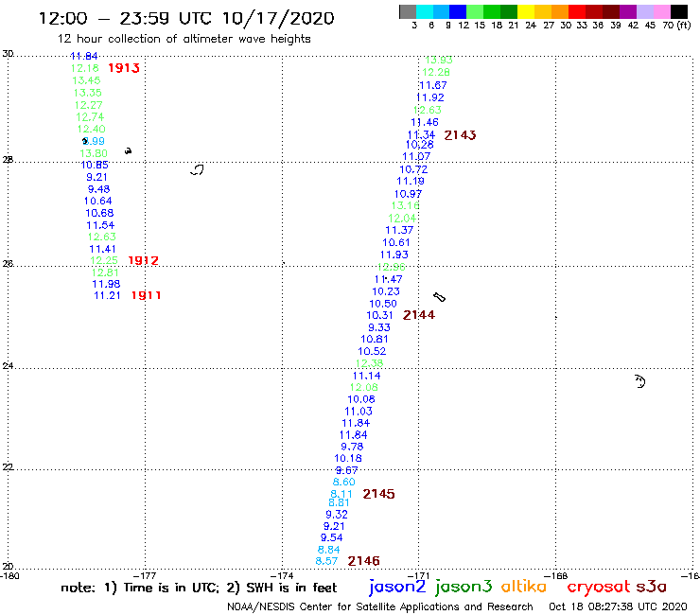Click the 2143 time stamp label
The width and height of the screenshot is (700, 615).
(x=460, y=135)
